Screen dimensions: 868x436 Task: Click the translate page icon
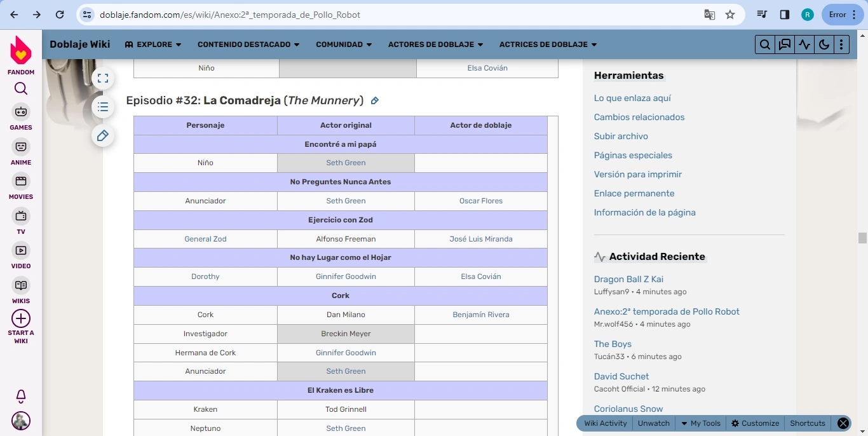(710, 15)
